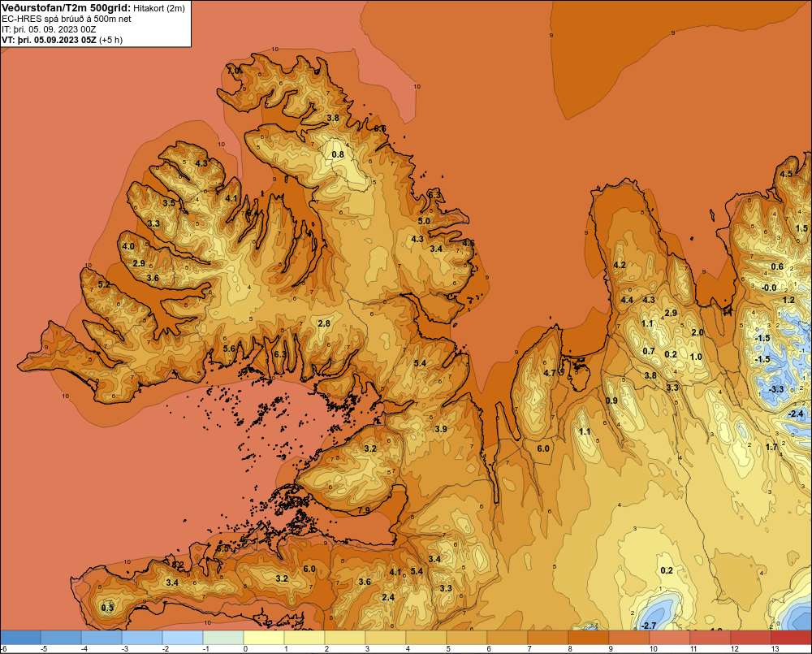The height and width of the screenshot is (654, 812).
Task: Click the '(+5 h)' forecast offset text
Action: (x=110, y=40)
